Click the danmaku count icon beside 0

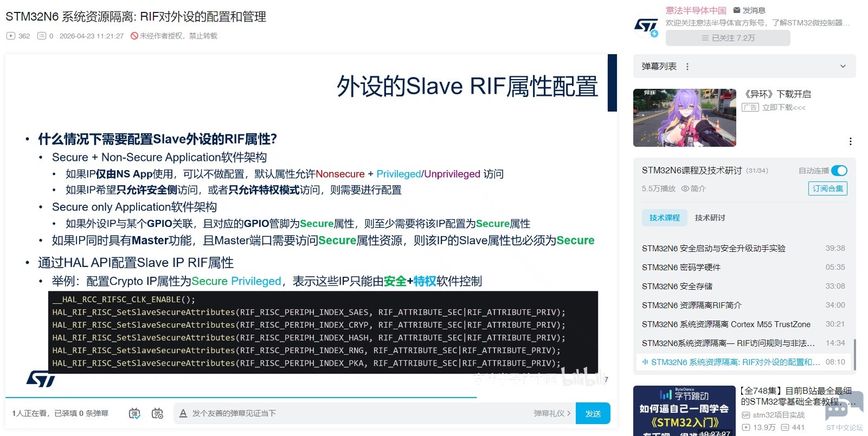click(42, 36)
